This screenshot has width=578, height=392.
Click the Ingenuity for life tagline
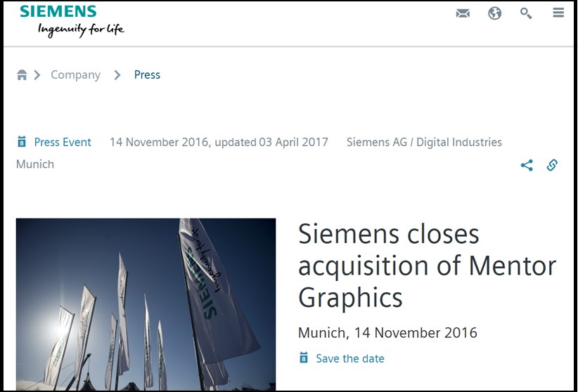[x=81, y=30]
